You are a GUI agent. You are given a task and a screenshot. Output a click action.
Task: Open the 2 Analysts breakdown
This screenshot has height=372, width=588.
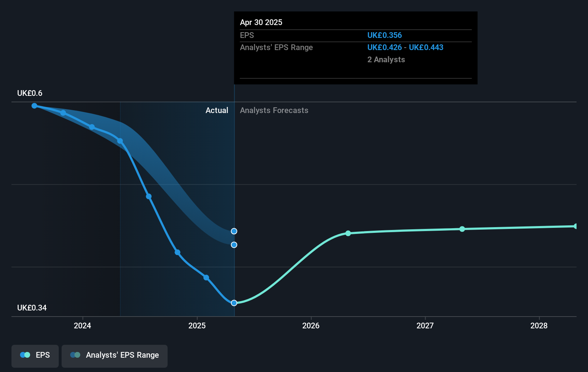point(386,59)
